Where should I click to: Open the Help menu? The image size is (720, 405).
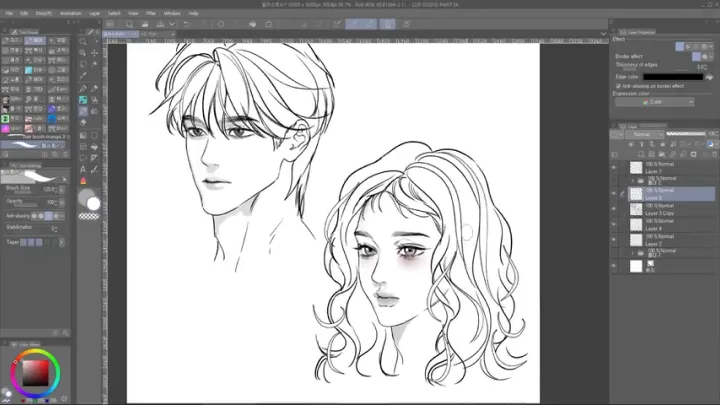click(x=193, y=13)
